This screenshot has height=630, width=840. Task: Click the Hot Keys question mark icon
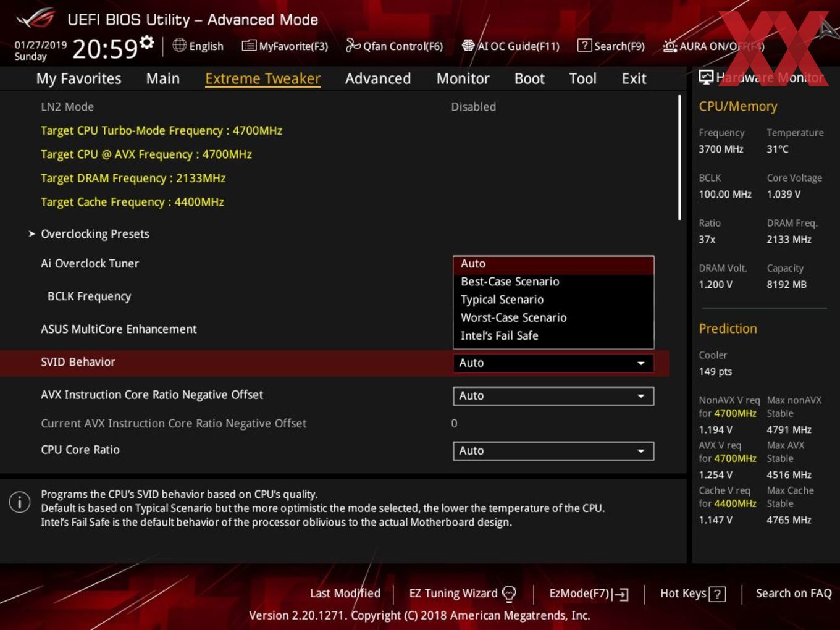pyautogui.click(x=717, y=594)
